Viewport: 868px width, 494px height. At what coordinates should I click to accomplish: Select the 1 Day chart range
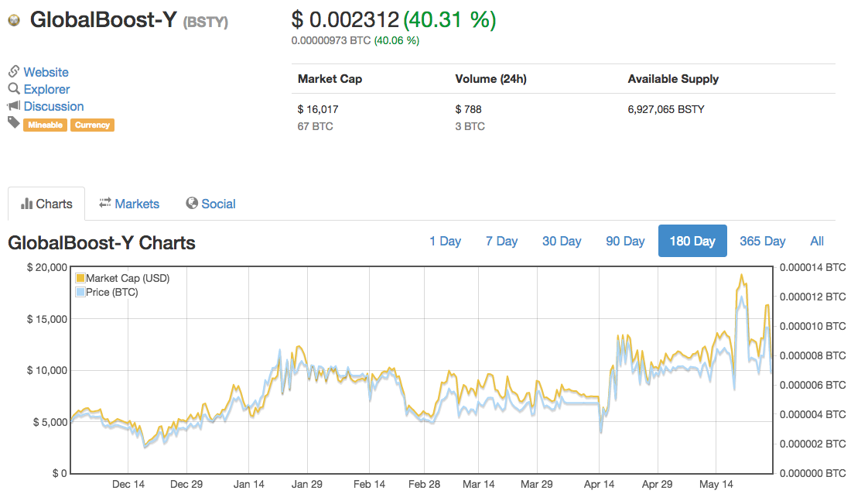(x=445, y=241)
